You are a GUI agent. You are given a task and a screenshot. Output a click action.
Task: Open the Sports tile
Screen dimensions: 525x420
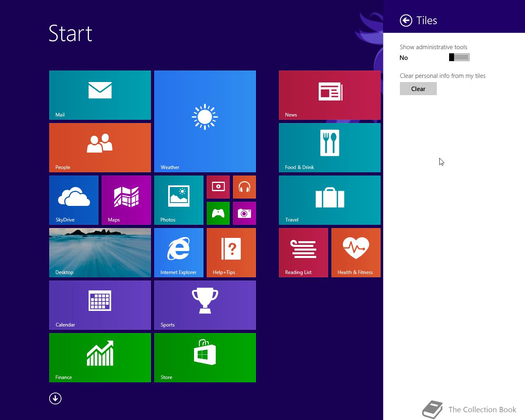click(205, 305)
